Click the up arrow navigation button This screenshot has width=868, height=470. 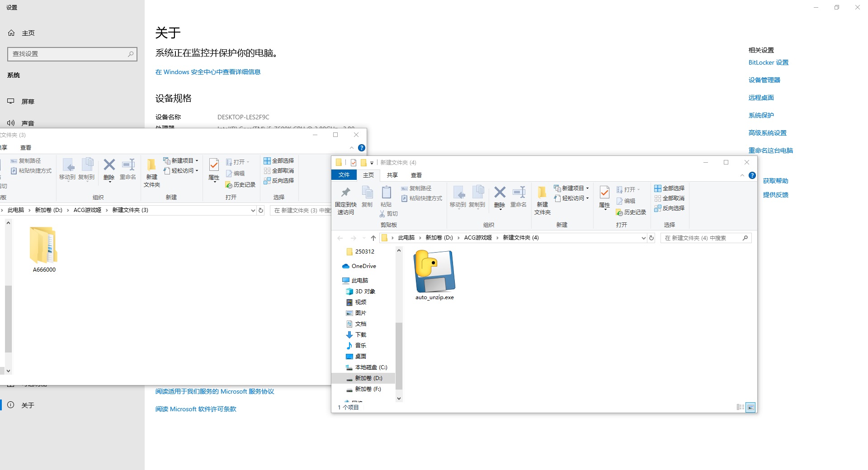pos(373,238)
